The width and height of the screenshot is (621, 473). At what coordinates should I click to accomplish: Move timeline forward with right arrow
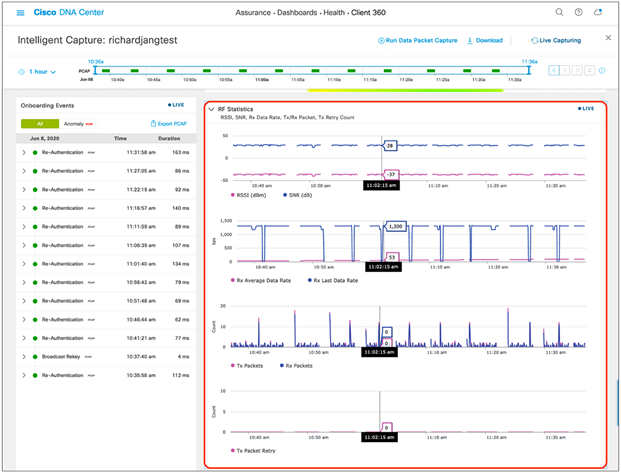click(565, 71)
